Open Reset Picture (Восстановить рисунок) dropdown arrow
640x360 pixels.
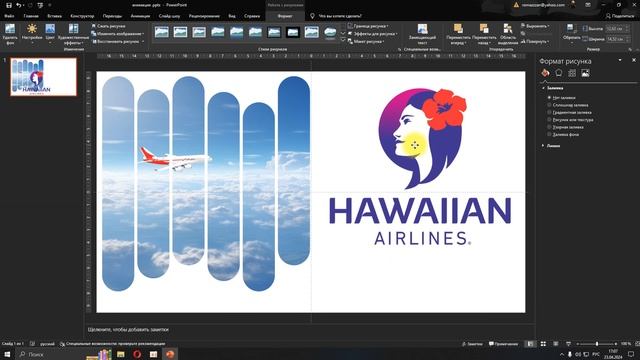point(143,41)
